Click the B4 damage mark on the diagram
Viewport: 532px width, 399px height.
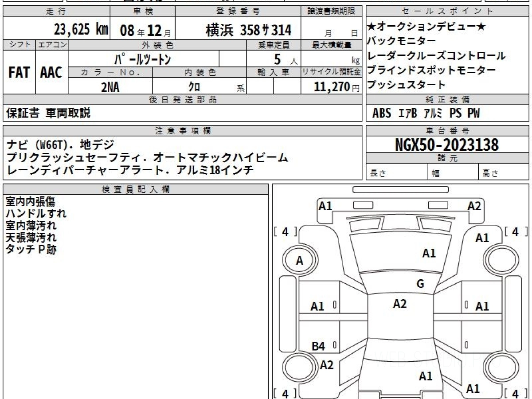pyautogui.click(x=318, y=347)
